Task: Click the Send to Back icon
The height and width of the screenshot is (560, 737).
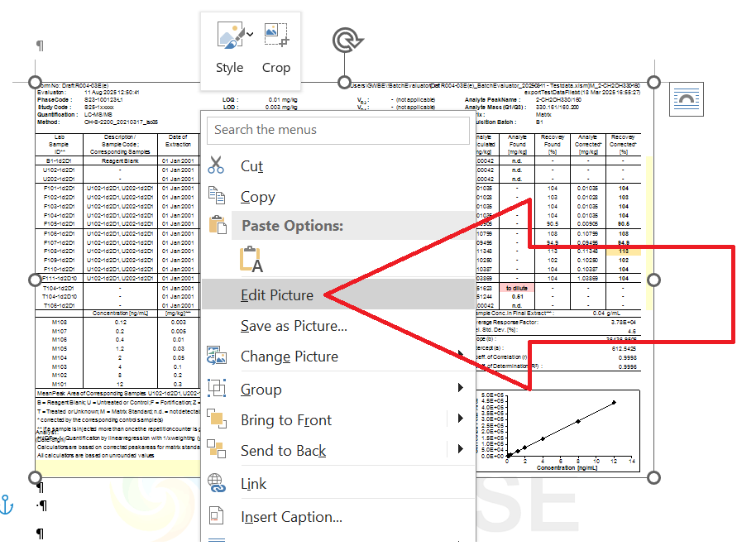Action: [217, 450]
